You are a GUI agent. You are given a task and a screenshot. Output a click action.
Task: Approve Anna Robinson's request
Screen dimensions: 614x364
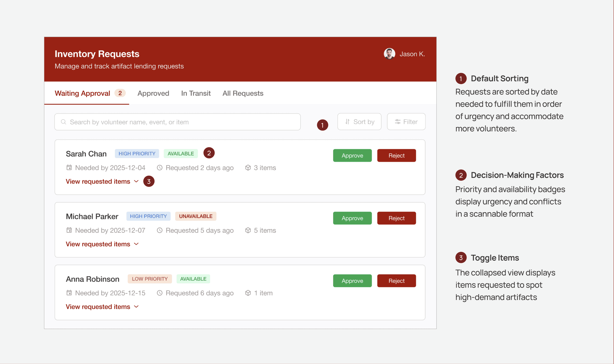point(352,281)
